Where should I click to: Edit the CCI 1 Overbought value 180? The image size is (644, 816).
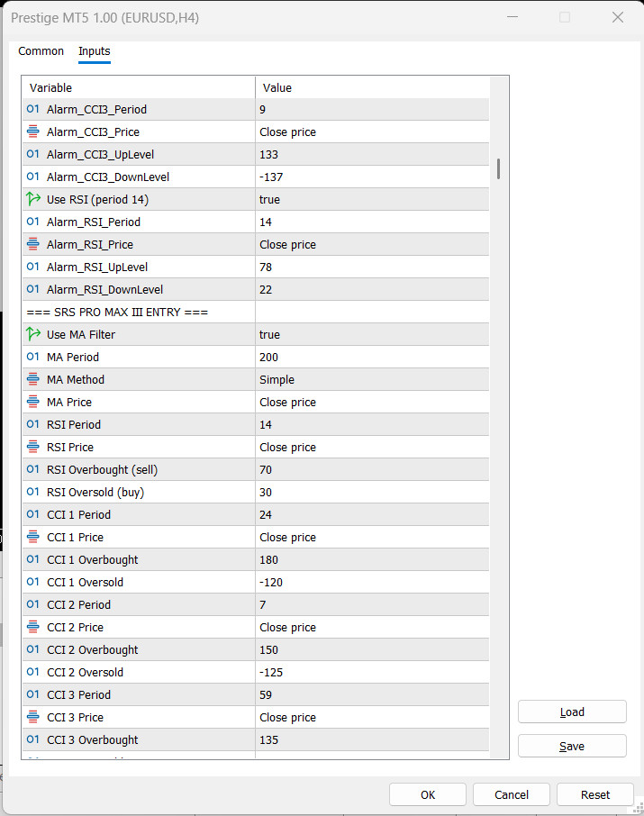(x=372, y=559)
